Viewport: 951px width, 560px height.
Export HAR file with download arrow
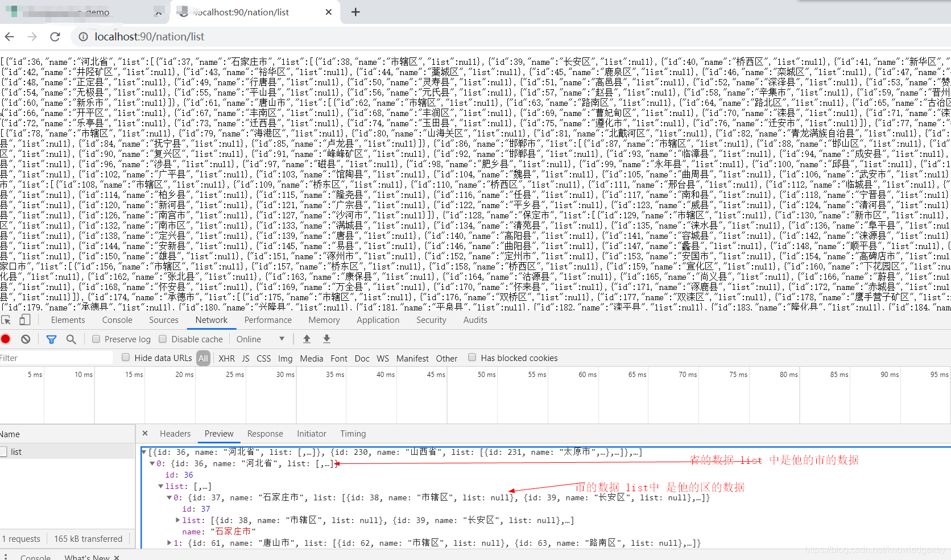326,339
